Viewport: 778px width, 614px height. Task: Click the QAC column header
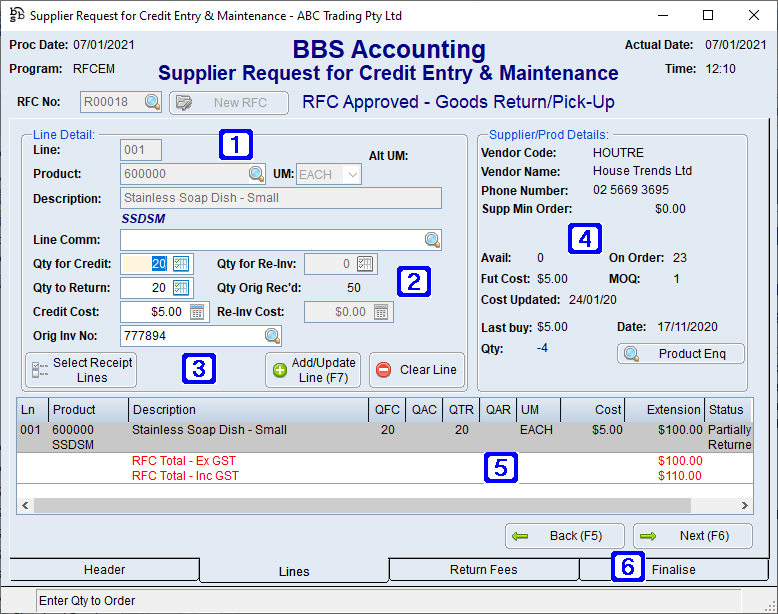pos(424,410)
